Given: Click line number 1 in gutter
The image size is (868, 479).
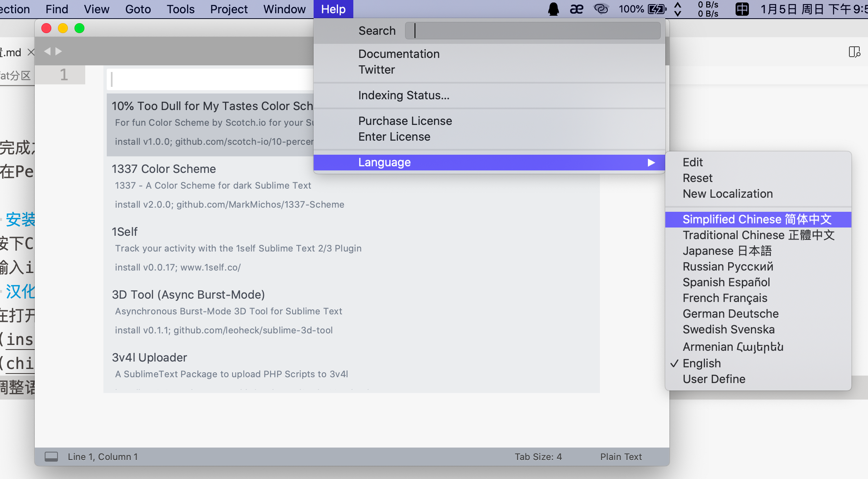Looking at the screenshot, I should [x=64, y=75].
